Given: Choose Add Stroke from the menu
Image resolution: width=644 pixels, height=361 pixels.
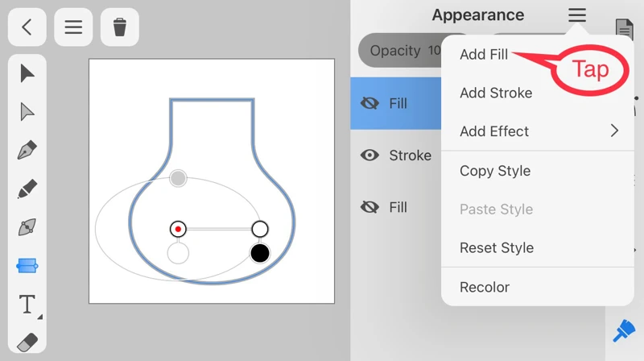Looking at the screenshot, I should point(496,93).
